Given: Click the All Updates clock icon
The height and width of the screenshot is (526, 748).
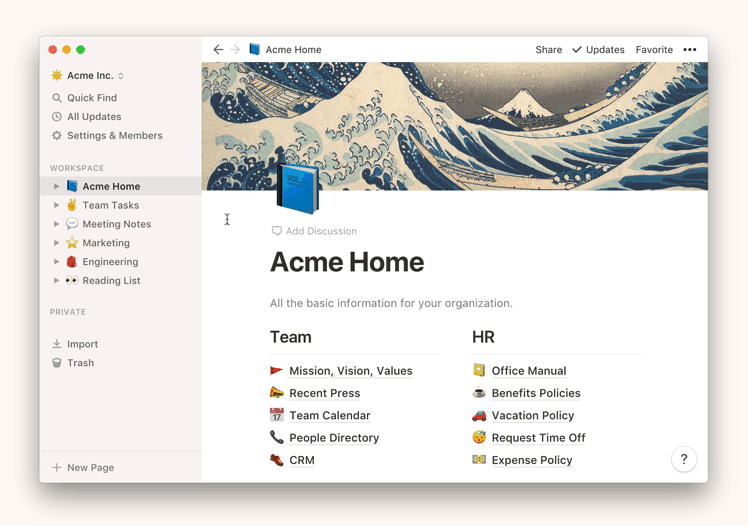Looking at the screenshot, I should pos(57,116).
